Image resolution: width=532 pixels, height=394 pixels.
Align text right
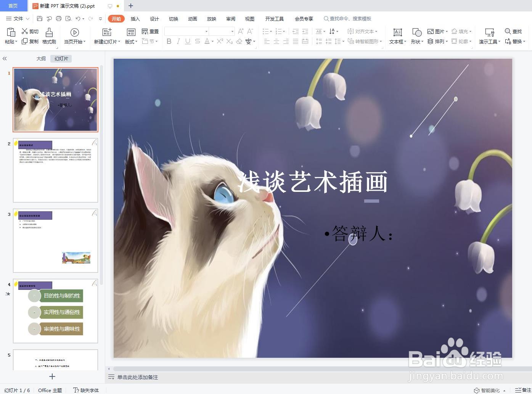point(286,41)
